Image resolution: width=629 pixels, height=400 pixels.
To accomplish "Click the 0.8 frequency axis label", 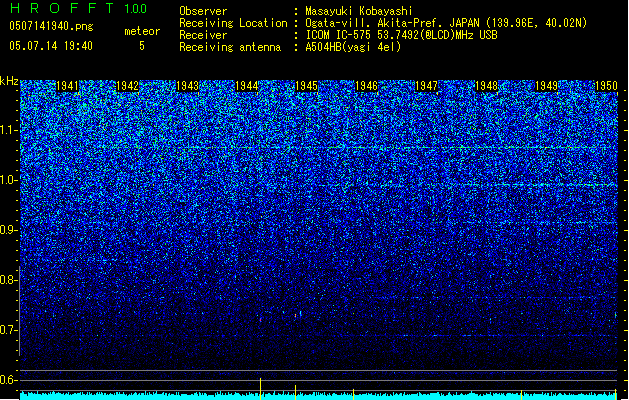I will [x=9, y=280].
